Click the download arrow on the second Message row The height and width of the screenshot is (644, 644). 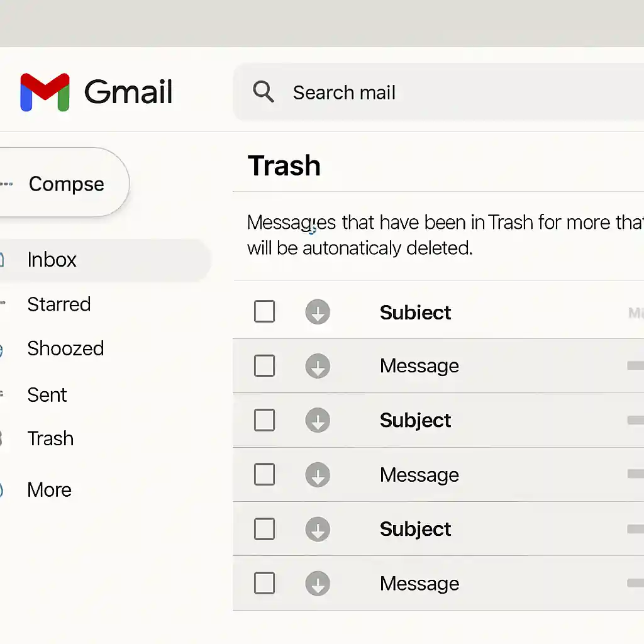point(318,475)
